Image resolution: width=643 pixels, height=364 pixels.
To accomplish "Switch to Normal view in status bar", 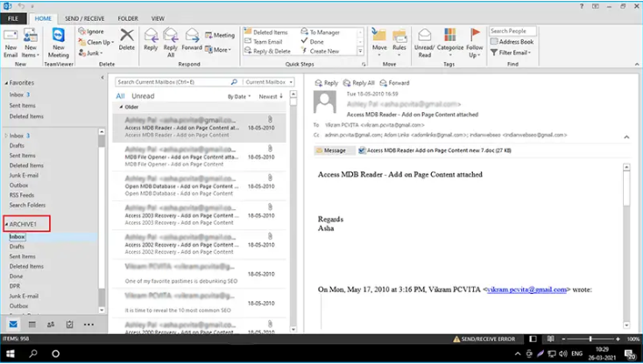I will (533, 339).
